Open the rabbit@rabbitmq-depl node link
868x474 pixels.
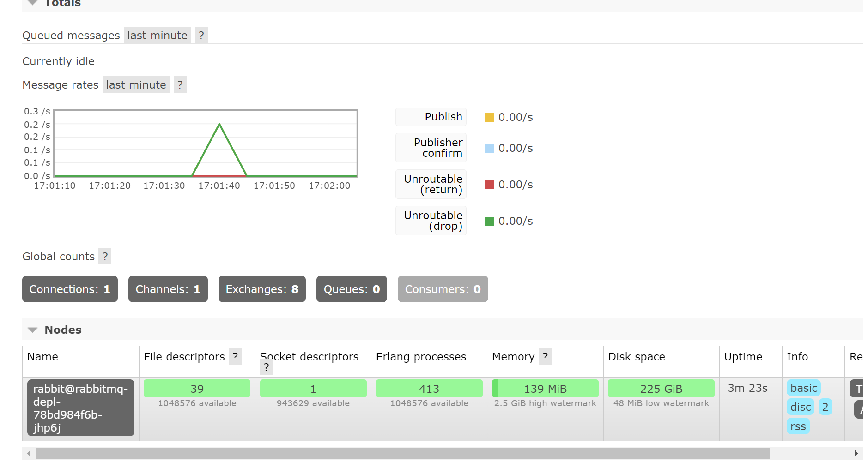(x=80, y=408)
